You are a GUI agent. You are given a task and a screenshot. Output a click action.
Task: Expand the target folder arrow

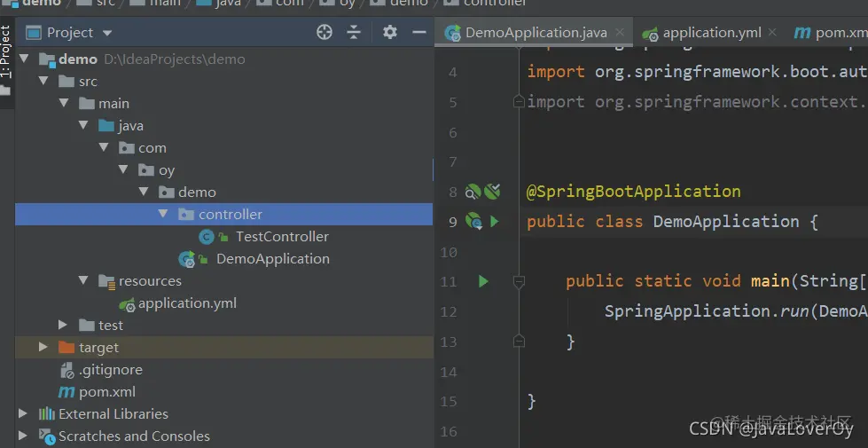[43, 347]
